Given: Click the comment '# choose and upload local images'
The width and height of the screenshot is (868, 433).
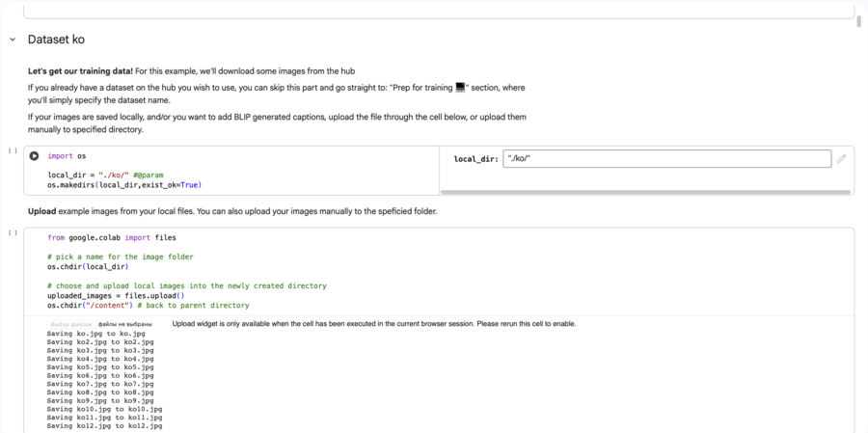Looking at the screenshot, I should (x=187, y=285).
